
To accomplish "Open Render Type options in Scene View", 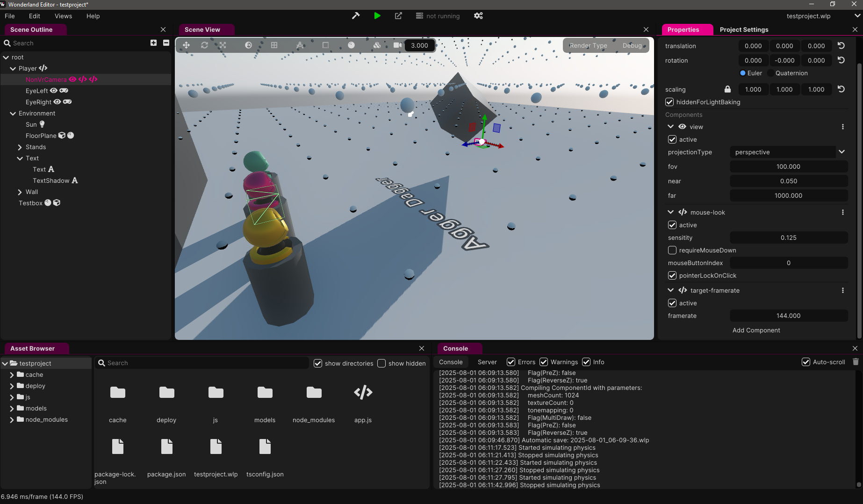I will pyautogui.click(x=588, y=45).
